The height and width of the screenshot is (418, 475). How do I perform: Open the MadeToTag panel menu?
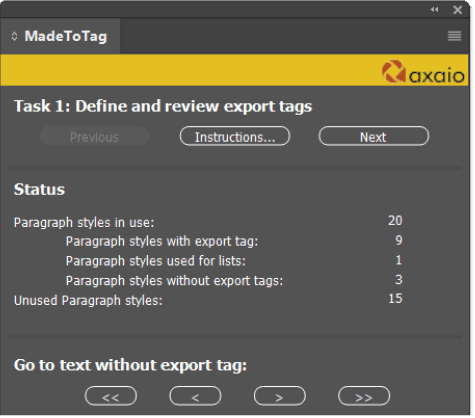point(454,36)
